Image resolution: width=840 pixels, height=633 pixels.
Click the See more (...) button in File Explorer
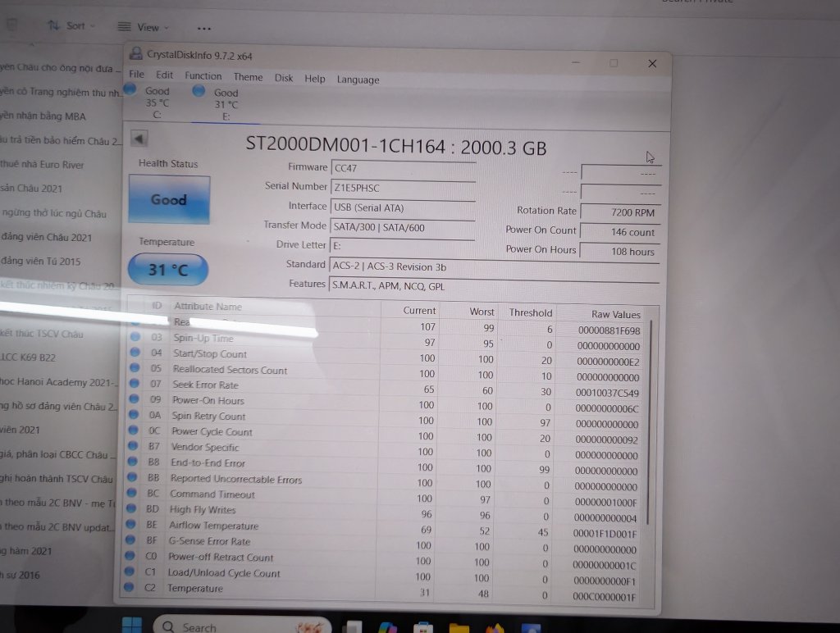tap(203, 28)
